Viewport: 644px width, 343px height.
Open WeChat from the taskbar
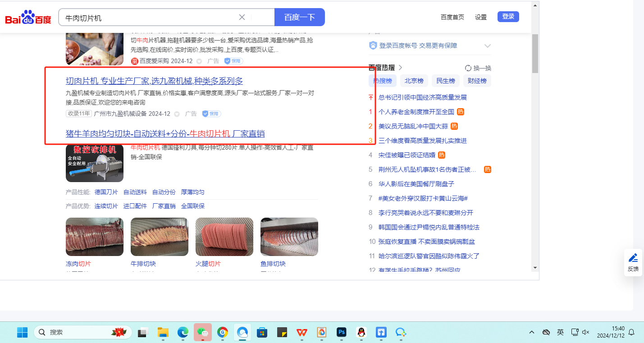[x=203, y=333]
